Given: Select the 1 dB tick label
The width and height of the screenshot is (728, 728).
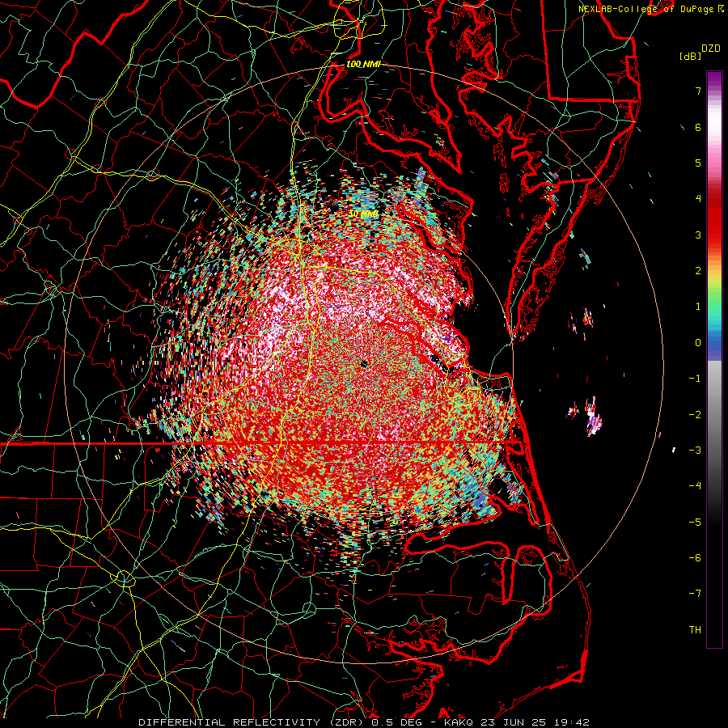Looking at the screenshot, I should click(x=698, y=307).
